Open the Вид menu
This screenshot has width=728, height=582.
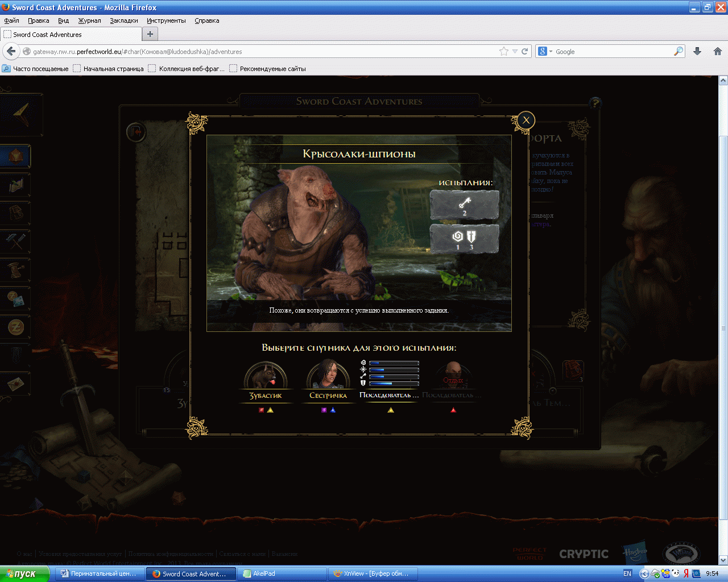pyautogui.click(x=63, y=20)
